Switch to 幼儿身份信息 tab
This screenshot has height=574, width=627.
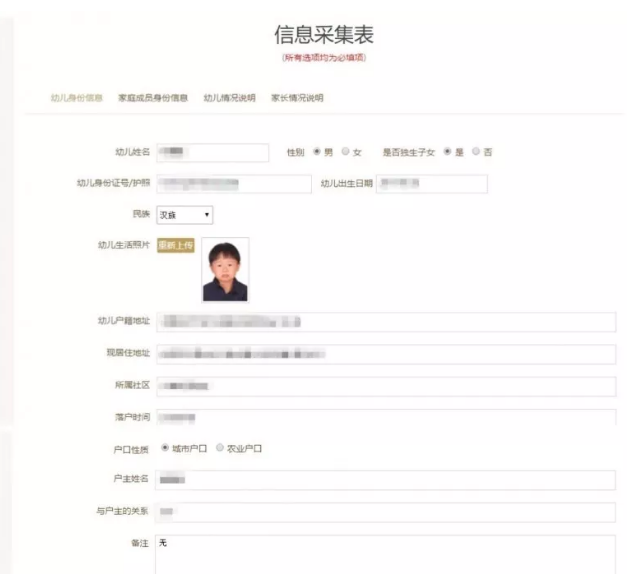[76, 98]
